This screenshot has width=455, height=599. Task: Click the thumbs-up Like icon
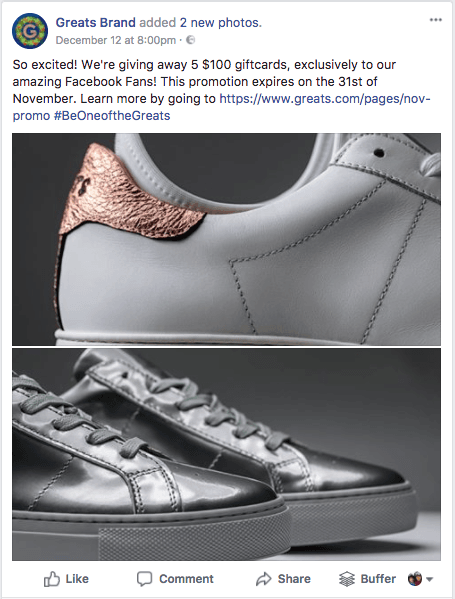[x=52, y=579]
